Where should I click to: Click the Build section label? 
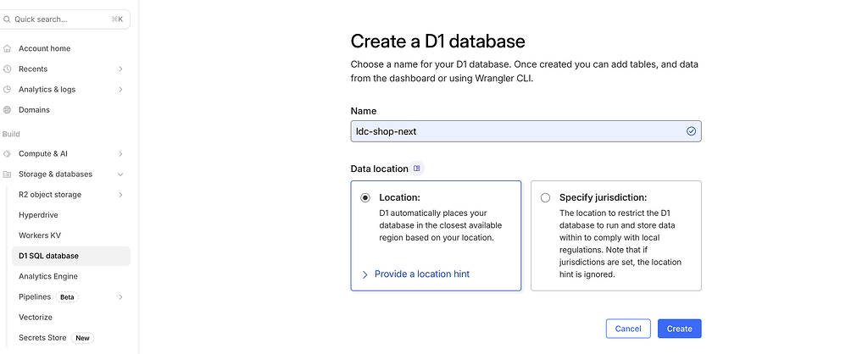[x=11, y=134]
